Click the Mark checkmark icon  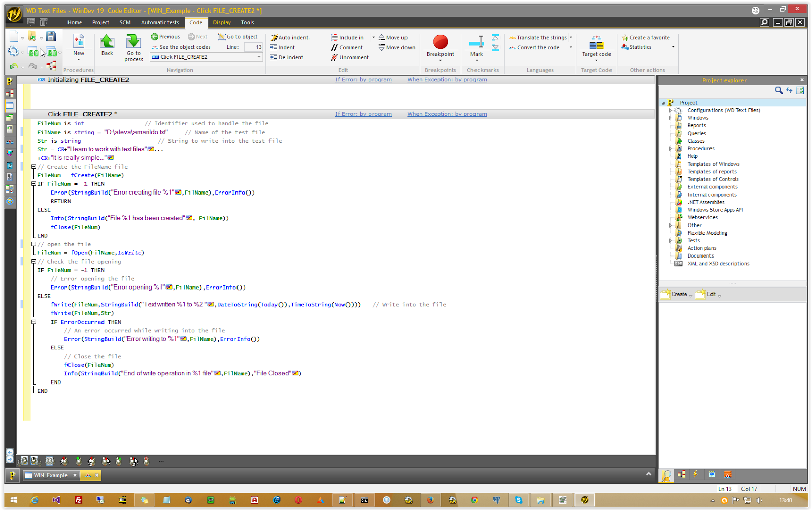click(x=477, y=42)
